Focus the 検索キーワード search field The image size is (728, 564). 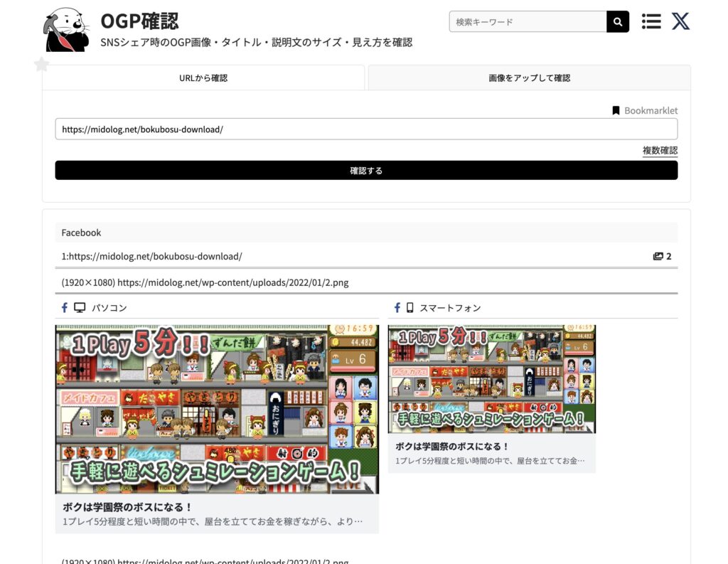528,22
